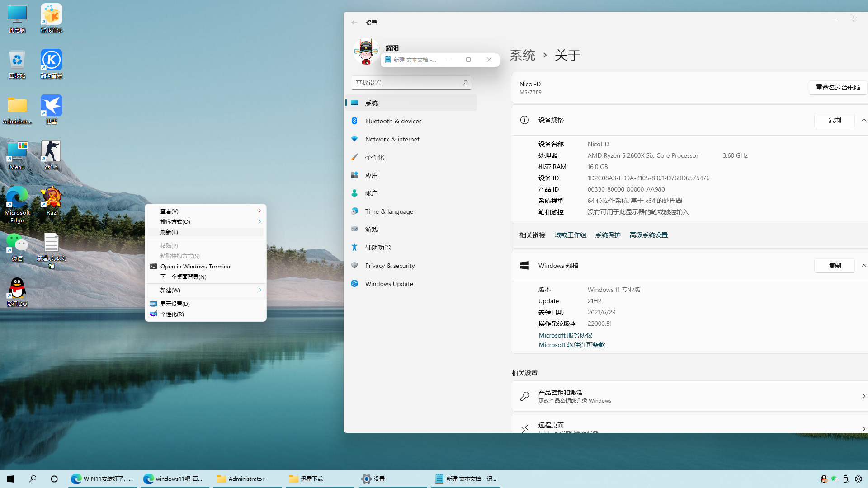Open Windows Update settings
This screenshot has width=868, height=488.
[411, 284]
